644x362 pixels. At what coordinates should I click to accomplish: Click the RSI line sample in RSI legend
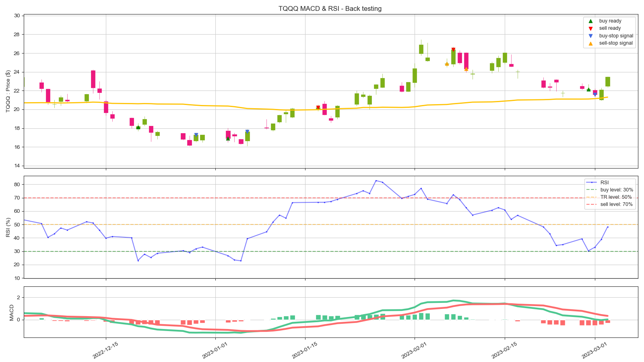(x=592, y=183)
